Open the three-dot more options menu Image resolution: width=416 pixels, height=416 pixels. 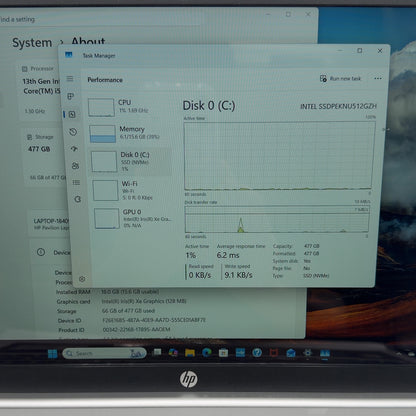(x=378, y=79)
